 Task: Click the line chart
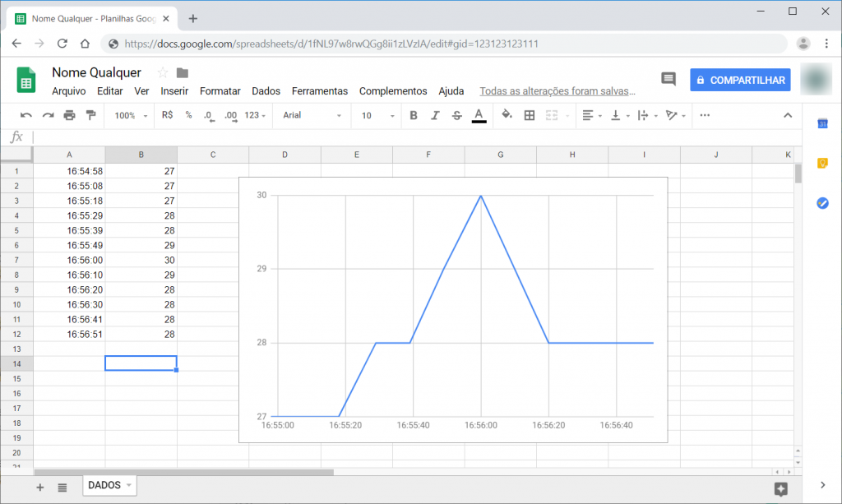point(453,310)
